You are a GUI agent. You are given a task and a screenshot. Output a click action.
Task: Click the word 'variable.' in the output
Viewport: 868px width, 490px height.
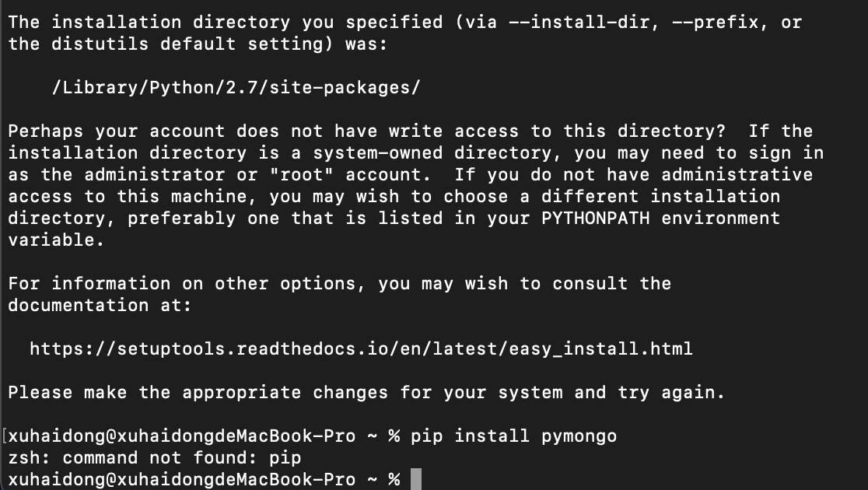click(56, 240)
